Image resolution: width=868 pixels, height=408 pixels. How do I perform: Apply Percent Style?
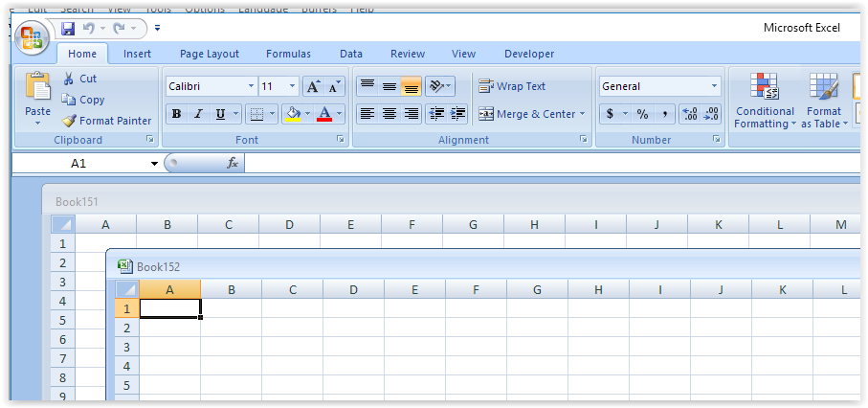642,114
